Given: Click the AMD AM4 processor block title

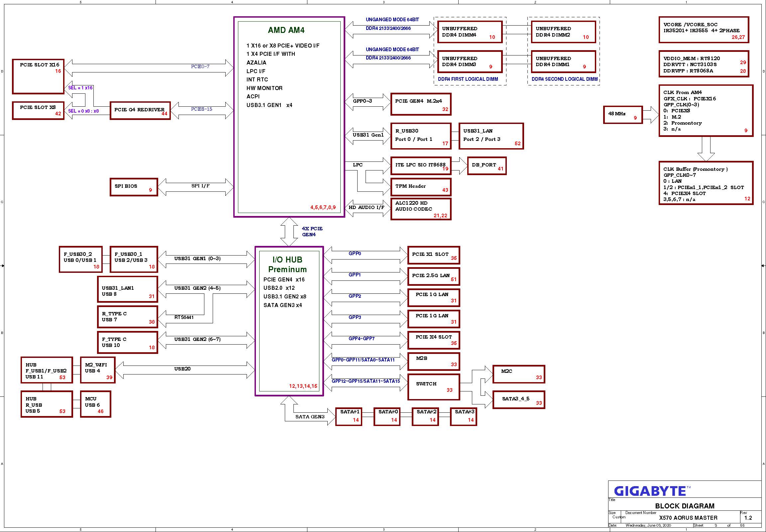Looking at the screenshot, I should (x=286, y=30).
